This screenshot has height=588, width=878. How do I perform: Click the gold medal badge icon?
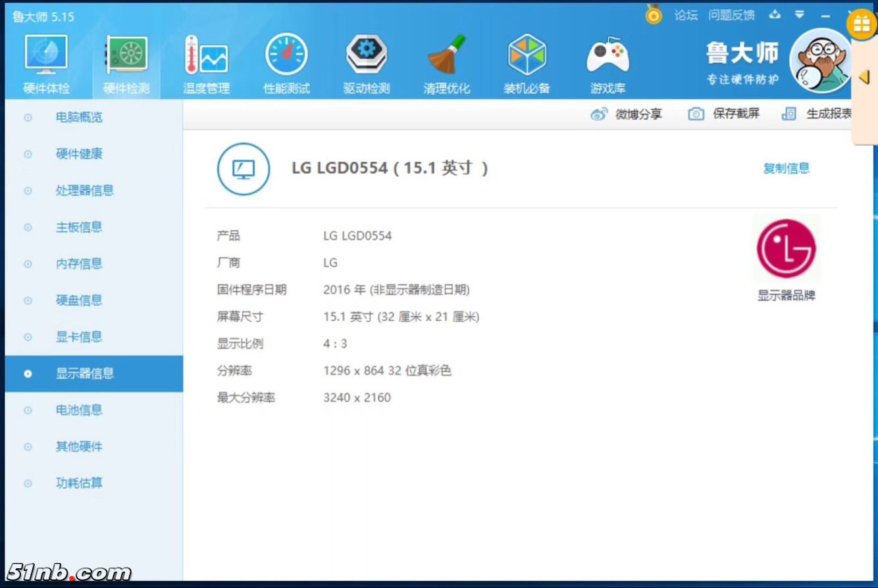tap(654, 14)
